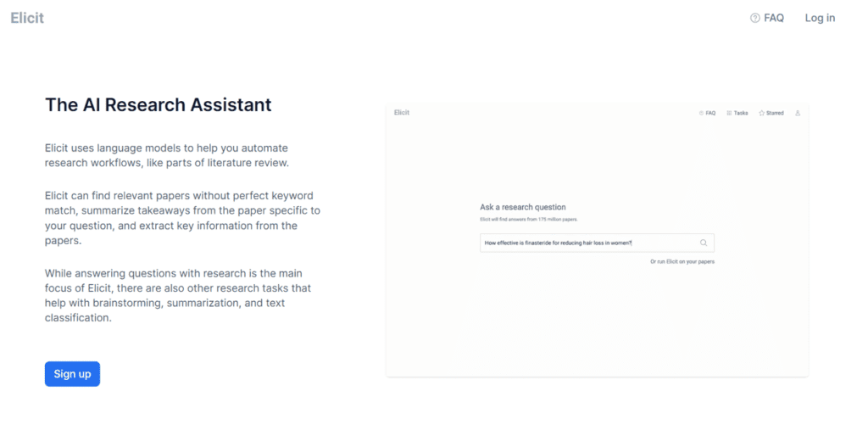
Task: Click the small Elicit logo inside preview
Action: (402, 113)
